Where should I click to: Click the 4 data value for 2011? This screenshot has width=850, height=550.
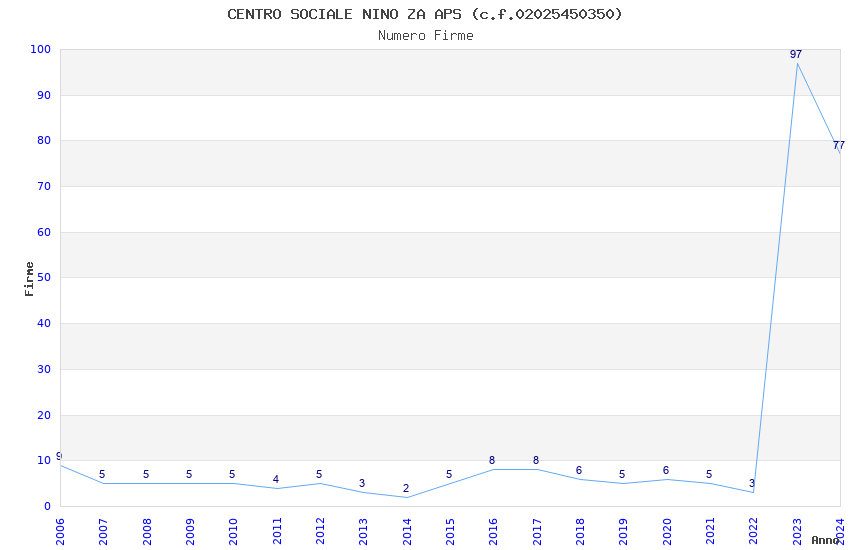tap(276, 479)
